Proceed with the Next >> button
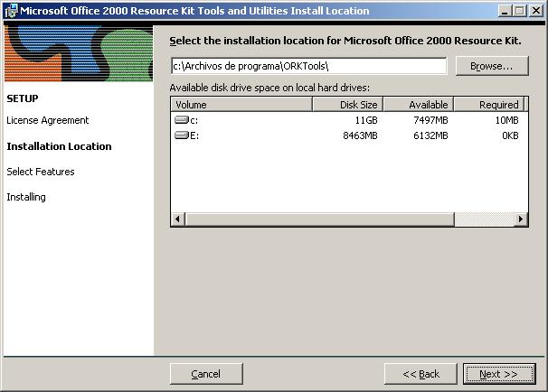 (x=498, y=374)
